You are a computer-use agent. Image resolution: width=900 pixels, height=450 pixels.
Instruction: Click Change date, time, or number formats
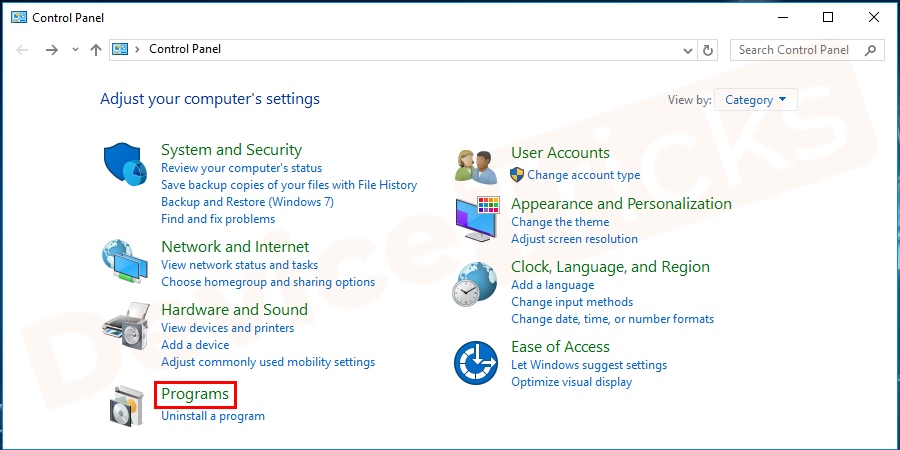coord(613,319)
